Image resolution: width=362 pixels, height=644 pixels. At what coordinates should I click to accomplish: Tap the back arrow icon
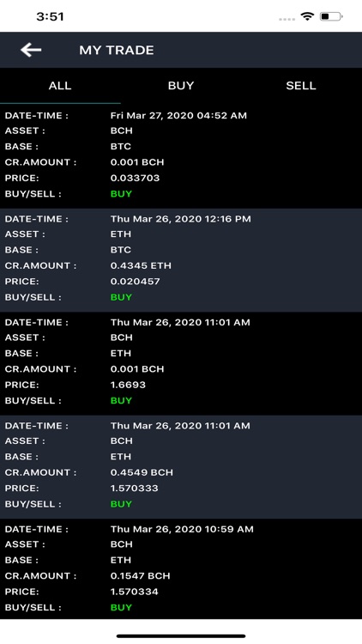point(31,50)
